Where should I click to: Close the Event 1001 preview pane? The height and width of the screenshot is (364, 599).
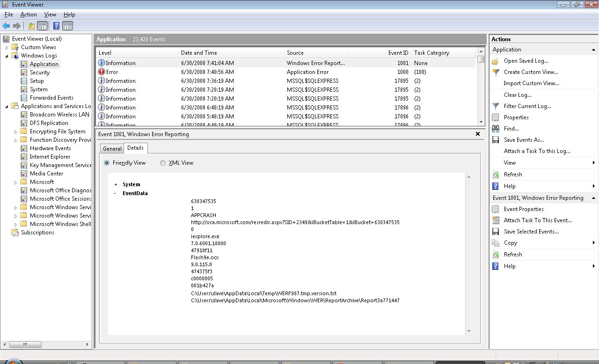(x=477, y=134)
